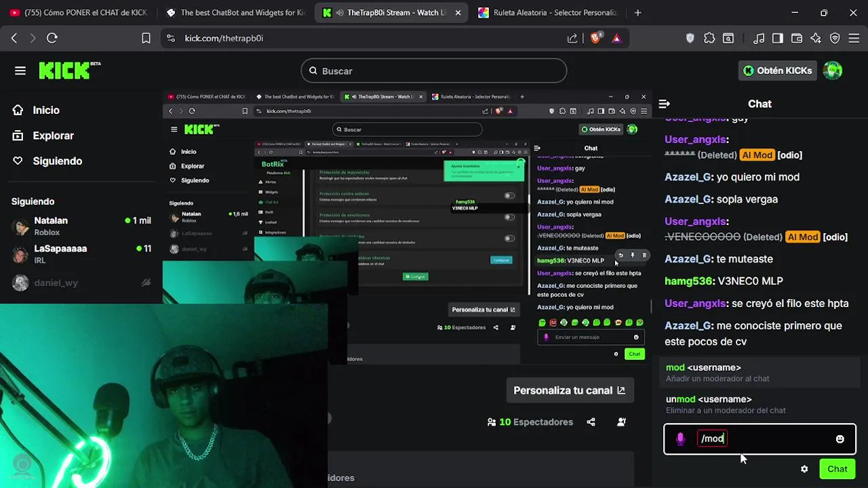Click the grey shield extension icon
Screen dimensions: 868x488
(x=690, y=39)
